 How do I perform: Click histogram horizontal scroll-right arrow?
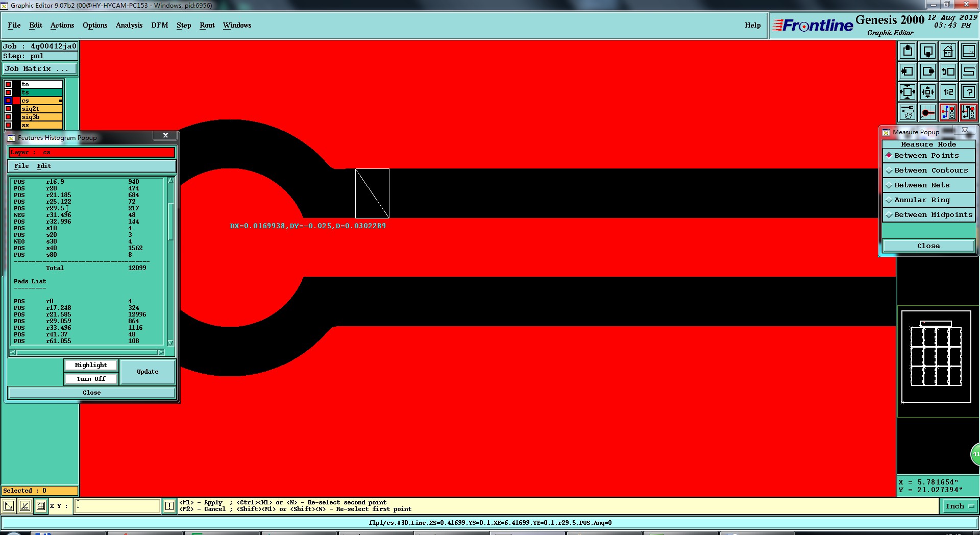pos(161,352)
